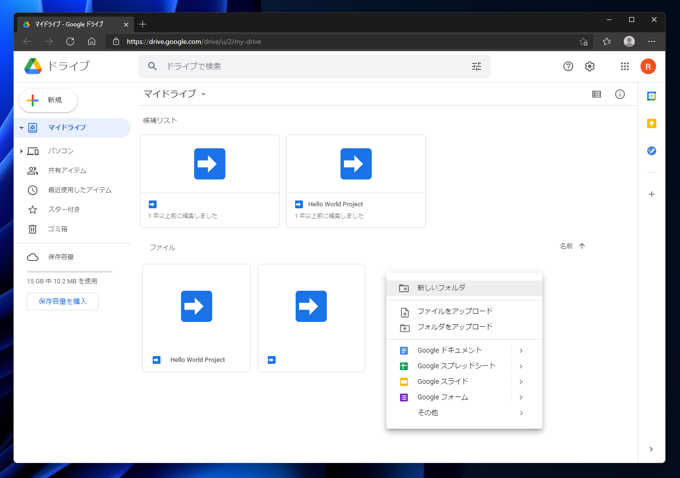680x478 pixels.
Task: Expand Google スプレッドシート submenu arrow
Action: pyautogui.click(x=521, y=366)
